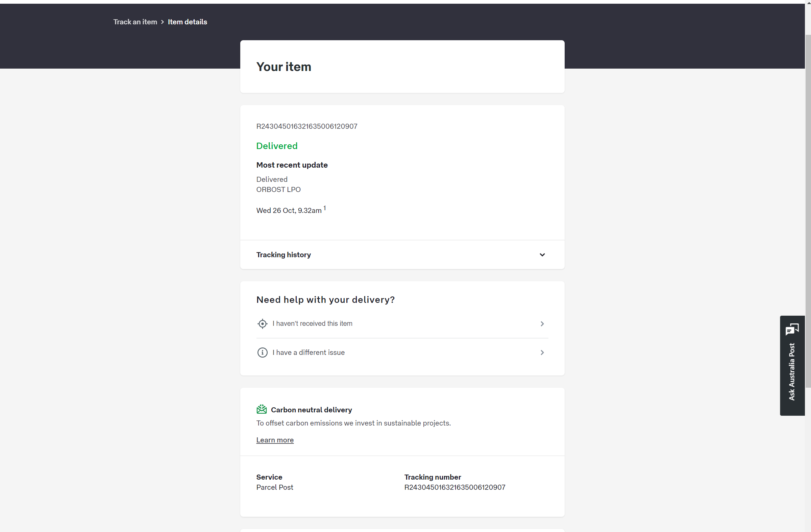This screenshot has width=811, height=532.
Task: Follow the Learn more link
Action: (275, 440)
